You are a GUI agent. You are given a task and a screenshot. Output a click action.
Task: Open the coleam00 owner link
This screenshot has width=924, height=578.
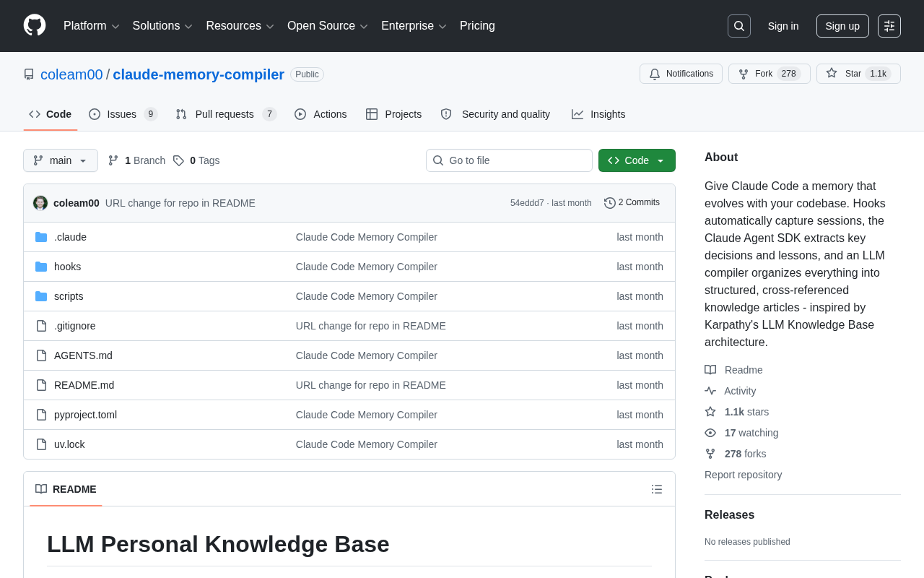tap(71, 74)
